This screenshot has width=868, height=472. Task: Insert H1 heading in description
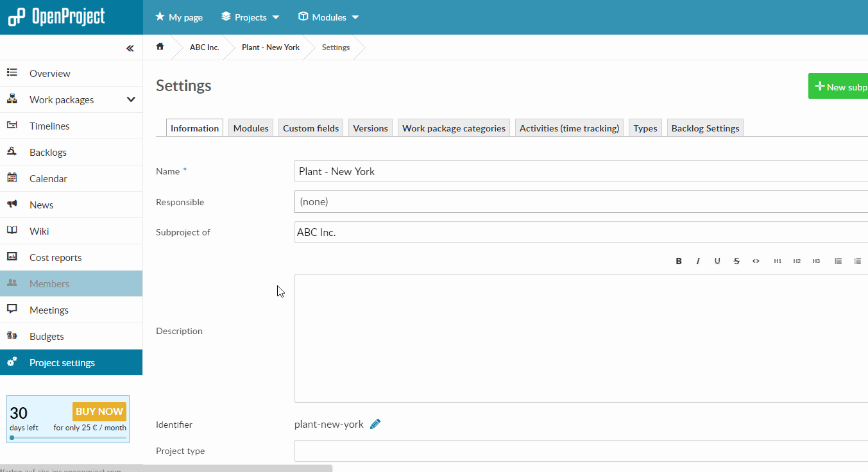click(x=778, y=261)
